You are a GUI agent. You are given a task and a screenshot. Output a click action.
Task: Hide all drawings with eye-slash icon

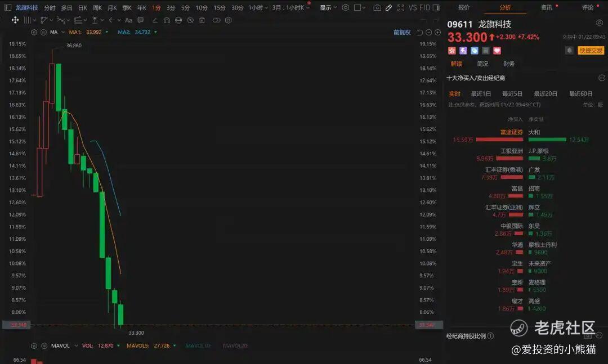coord(190,20)
